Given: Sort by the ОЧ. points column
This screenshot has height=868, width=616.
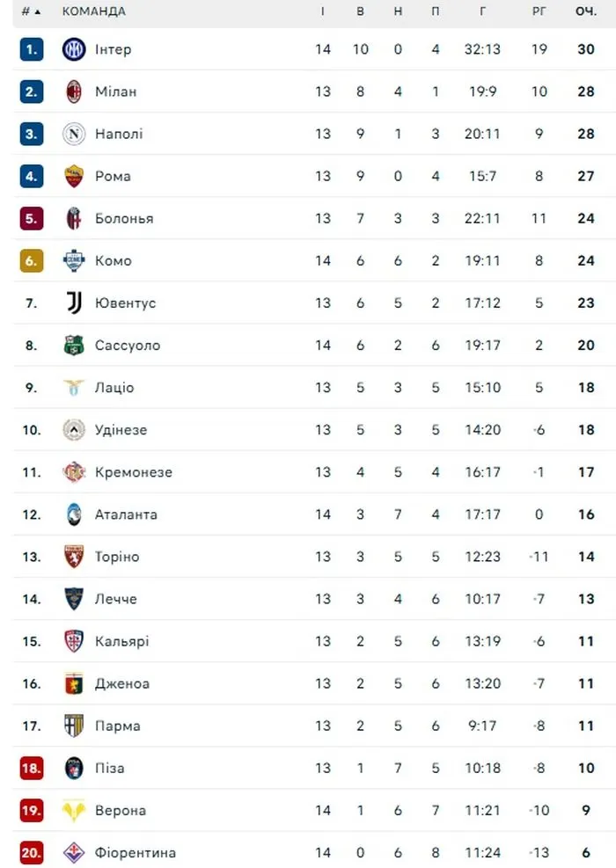Looking at the screenshot, I should 586,11.
